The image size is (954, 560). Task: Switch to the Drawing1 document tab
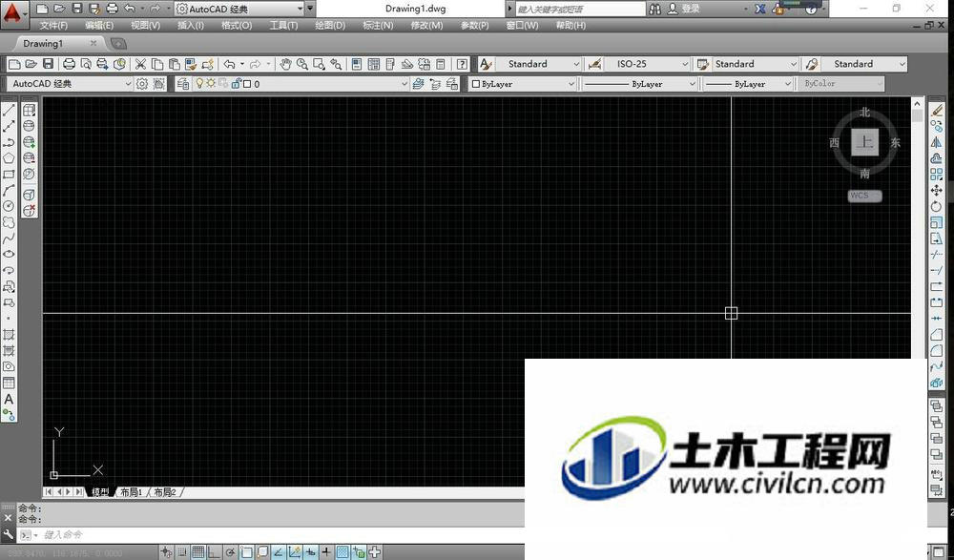(x=43, y=43)
